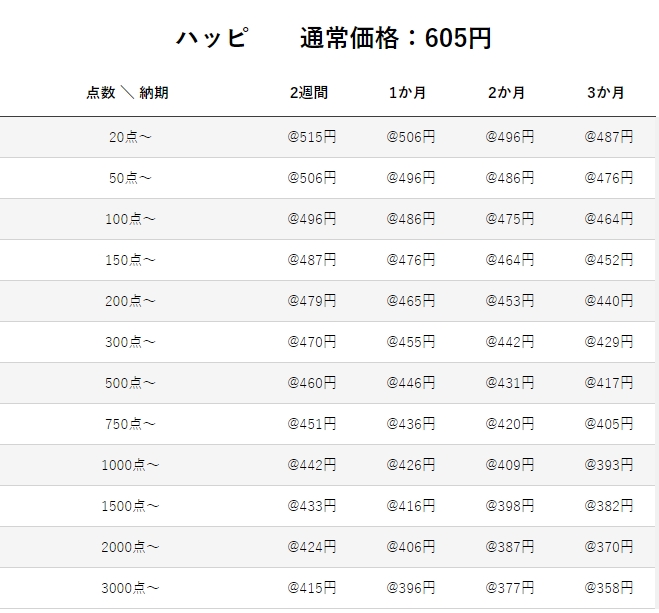Click the 通常価格：605円 title text
This screenshot has width=659, height=613.
pyautogui.click(x=396, y=38)
